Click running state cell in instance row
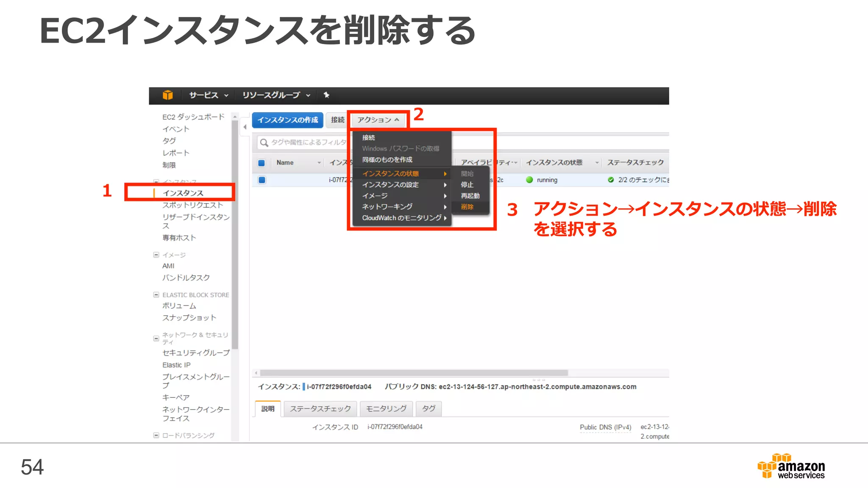 coord(547,180)
